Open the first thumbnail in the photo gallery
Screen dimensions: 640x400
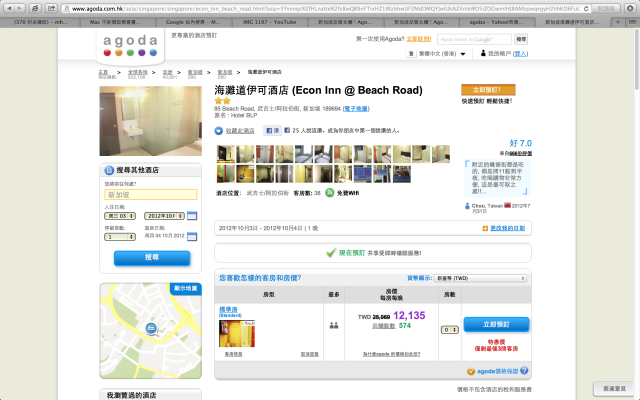tap(226, 154)
